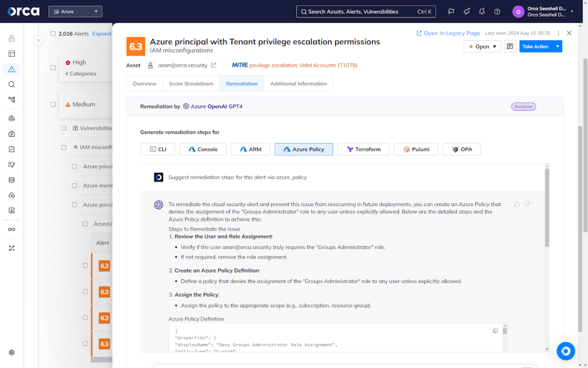Click the Orca logo in header
The image size is (588, 368).
pyautogui.click(x=23, y=11)
